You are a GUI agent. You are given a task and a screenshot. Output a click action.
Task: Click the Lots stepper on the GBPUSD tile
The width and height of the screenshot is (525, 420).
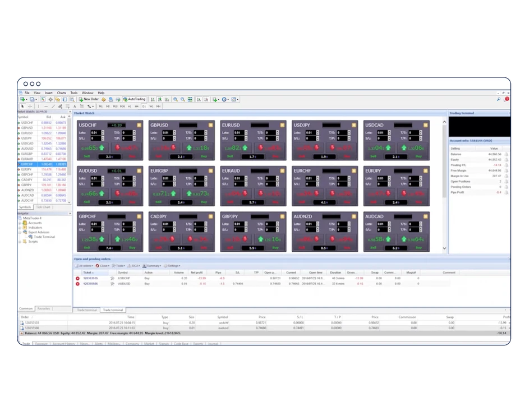click(174, 132)
